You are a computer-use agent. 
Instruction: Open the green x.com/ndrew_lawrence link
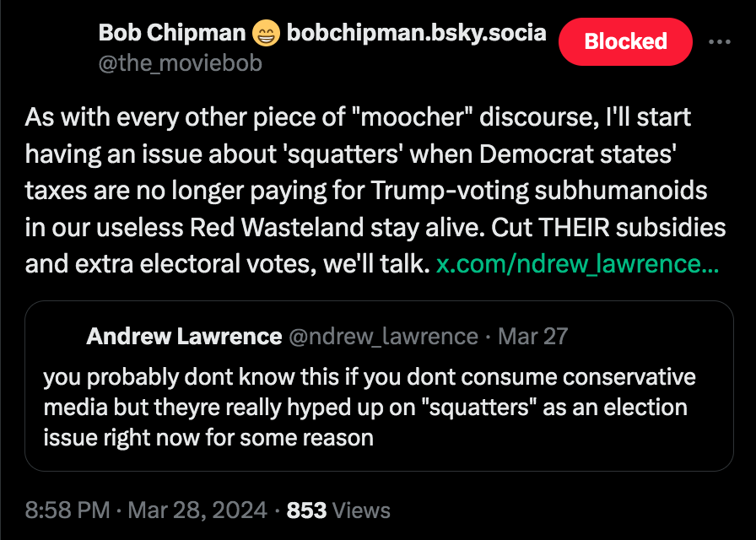coord(577,264)
